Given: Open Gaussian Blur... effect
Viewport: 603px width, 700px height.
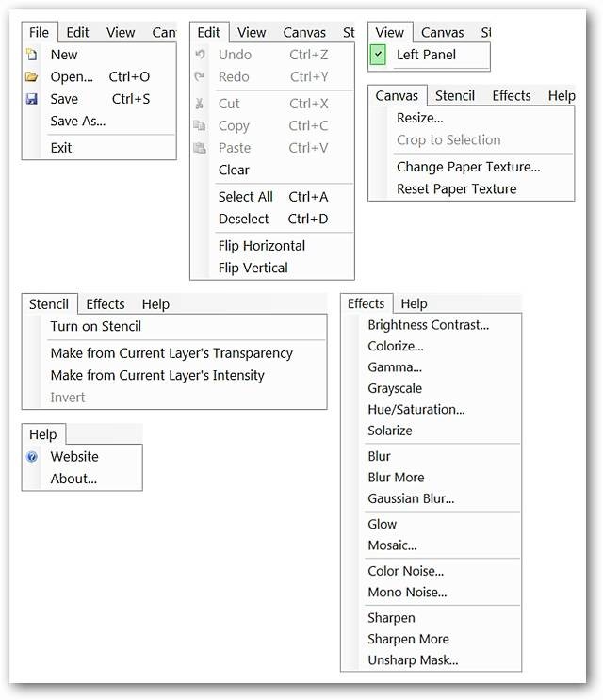Looking at the screenshot, I should coord(411,498).
